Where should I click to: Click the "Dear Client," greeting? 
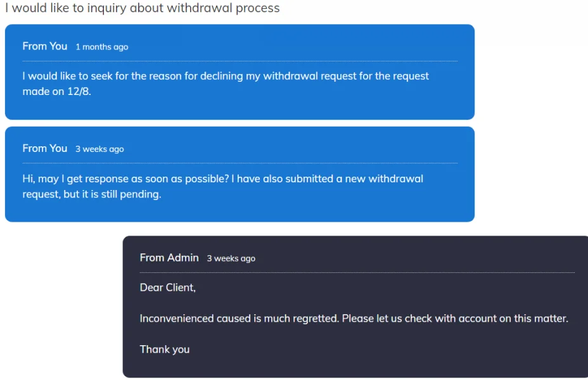click(168, 288)
